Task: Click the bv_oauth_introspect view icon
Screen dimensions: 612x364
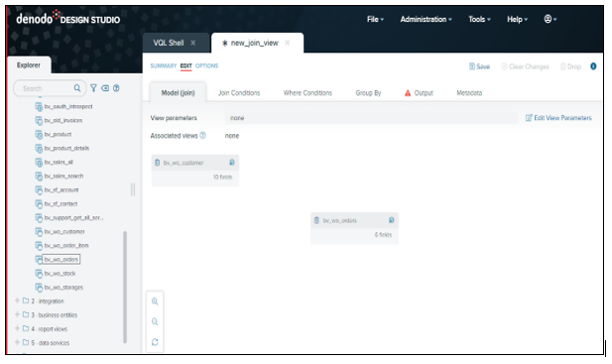Action: (x=39, y=106)
